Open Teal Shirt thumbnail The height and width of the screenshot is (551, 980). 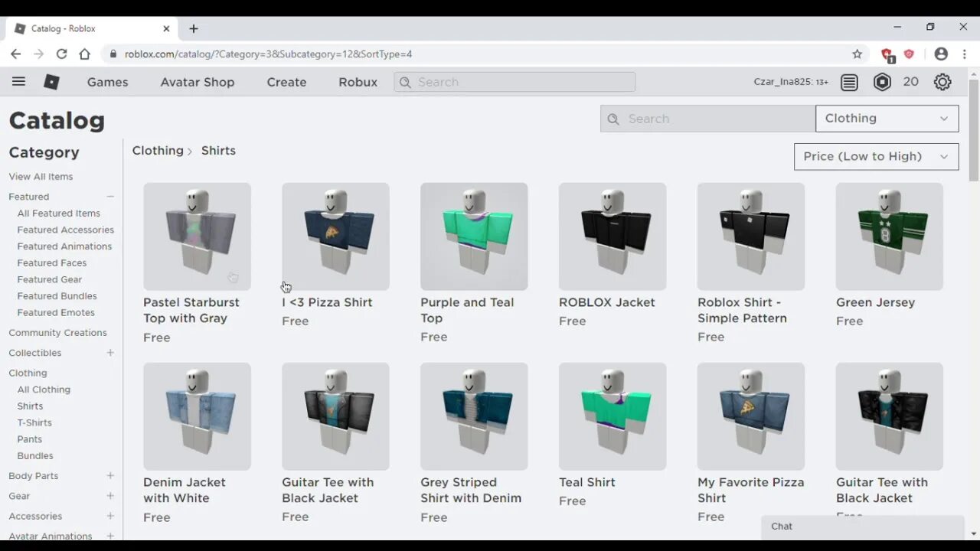tap(612, 416)
